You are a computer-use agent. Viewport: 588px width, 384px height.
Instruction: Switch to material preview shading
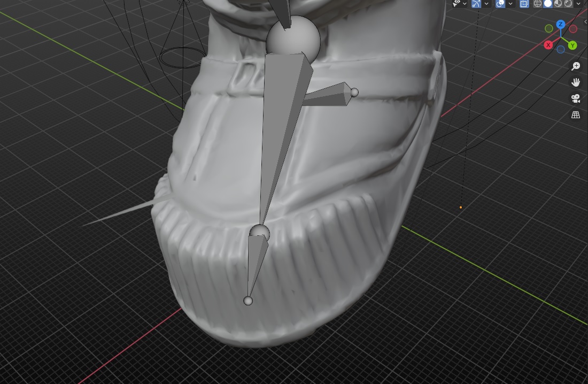pos(558,4)
